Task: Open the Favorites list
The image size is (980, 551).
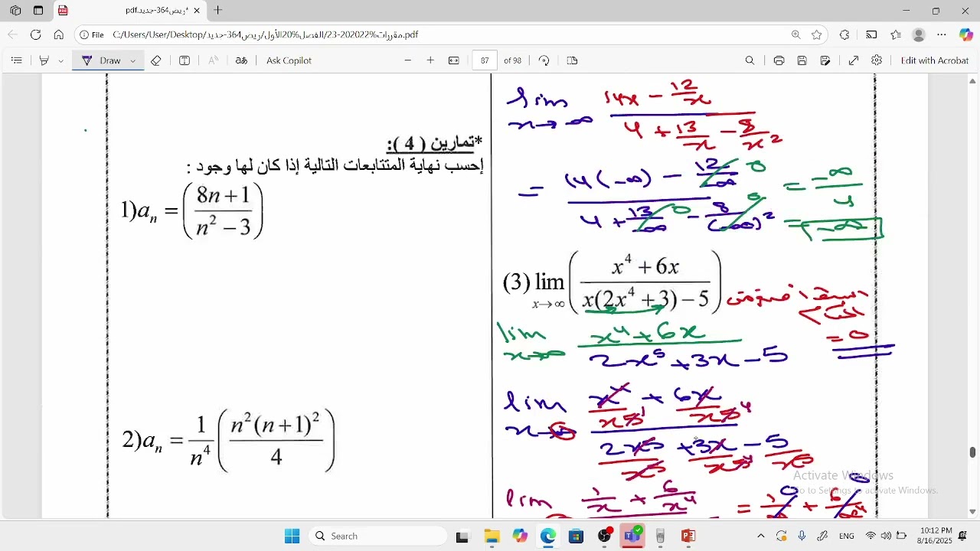Action: pyautogui.click(x=896, y=34)
